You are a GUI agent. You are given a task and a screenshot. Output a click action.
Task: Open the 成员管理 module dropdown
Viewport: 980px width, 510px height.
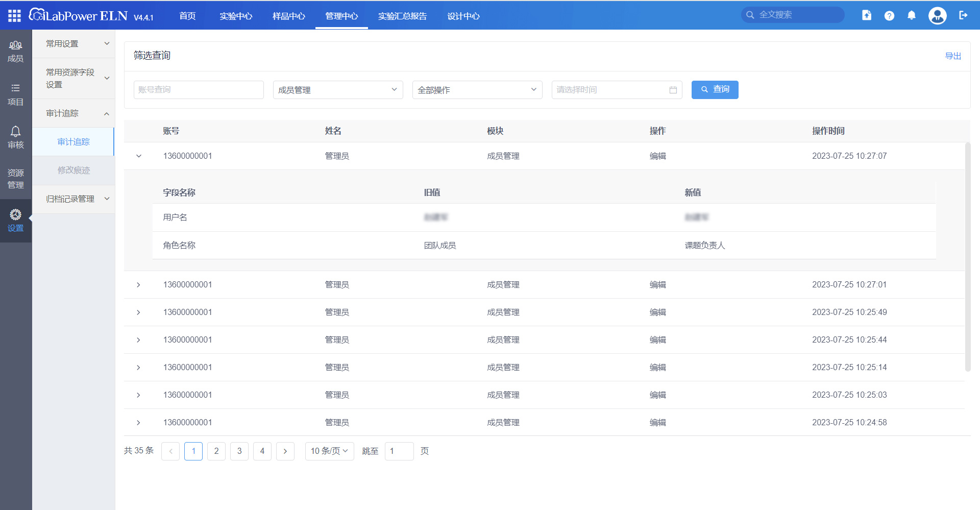[338, 90]
